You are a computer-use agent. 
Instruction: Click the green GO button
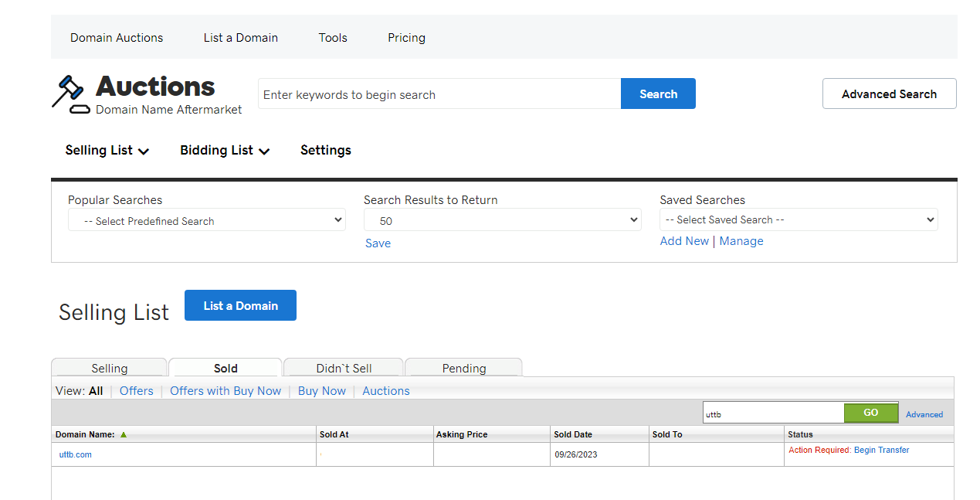click(871, 413)
